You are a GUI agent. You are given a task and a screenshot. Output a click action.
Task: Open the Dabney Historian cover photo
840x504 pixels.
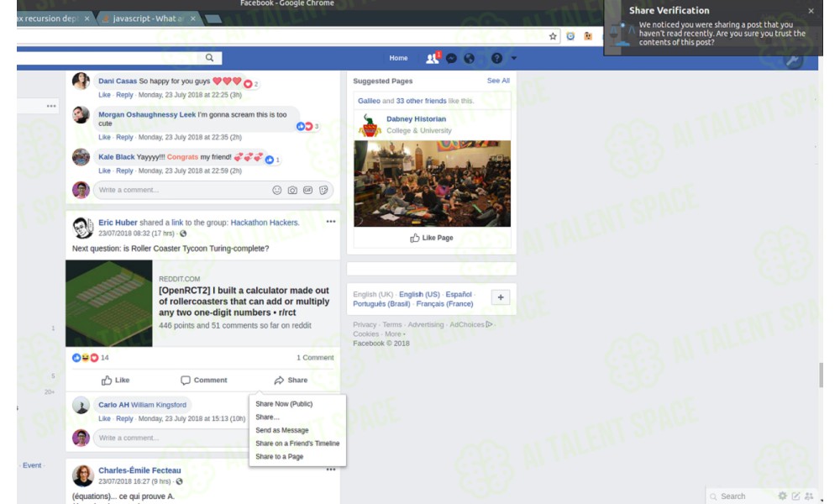pos(432,184)
